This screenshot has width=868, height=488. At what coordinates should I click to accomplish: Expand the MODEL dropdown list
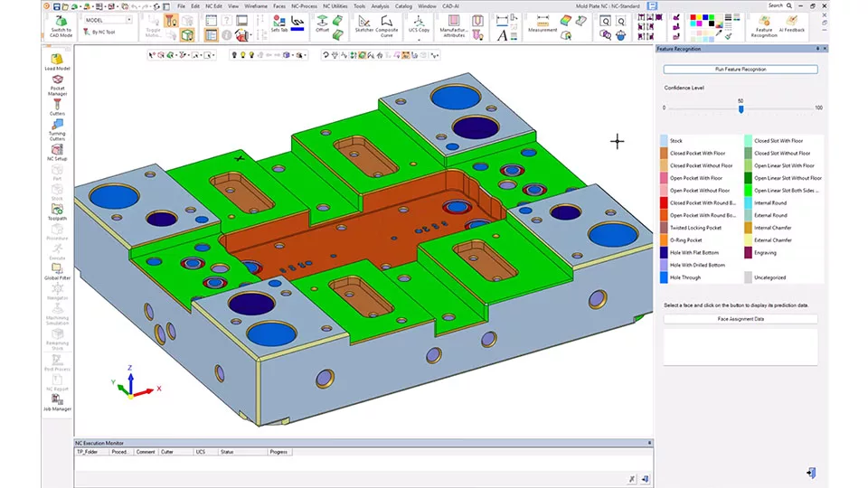(129, 19)
